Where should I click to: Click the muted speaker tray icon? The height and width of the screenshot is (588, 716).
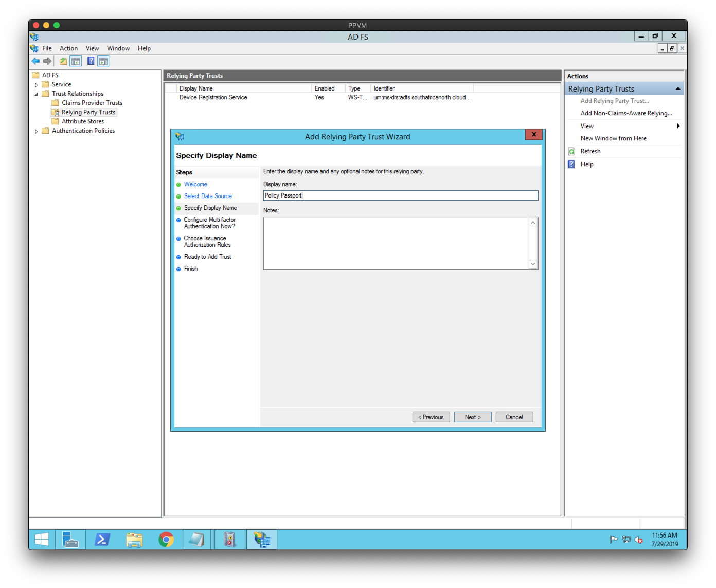tap(638, 540)
